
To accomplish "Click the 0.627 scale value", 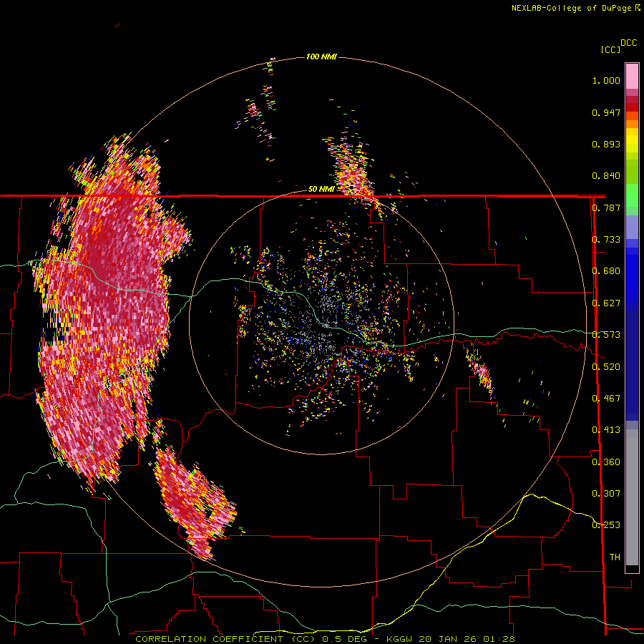I will click(606, 303).
